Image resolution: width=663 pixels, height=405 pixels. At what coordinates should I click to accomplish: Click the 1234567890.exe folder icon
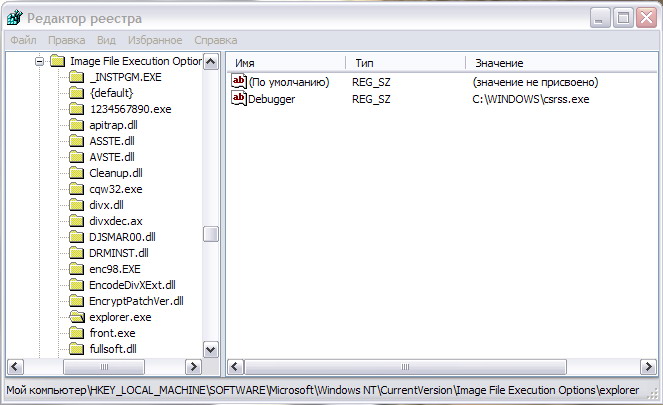click(77, 109)
